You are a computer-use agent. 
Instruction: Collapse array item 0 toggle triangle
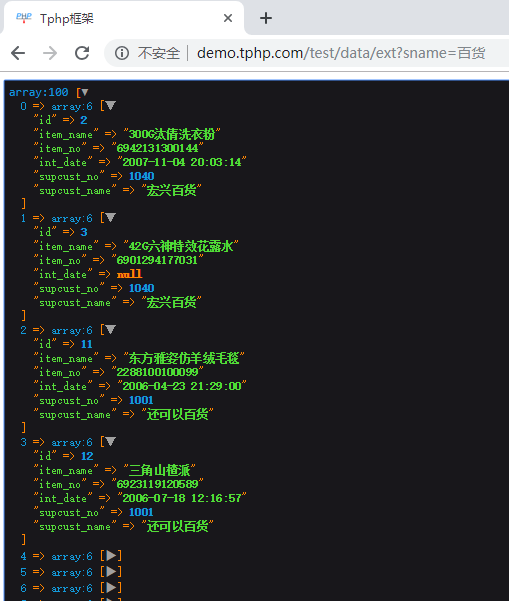110,105
